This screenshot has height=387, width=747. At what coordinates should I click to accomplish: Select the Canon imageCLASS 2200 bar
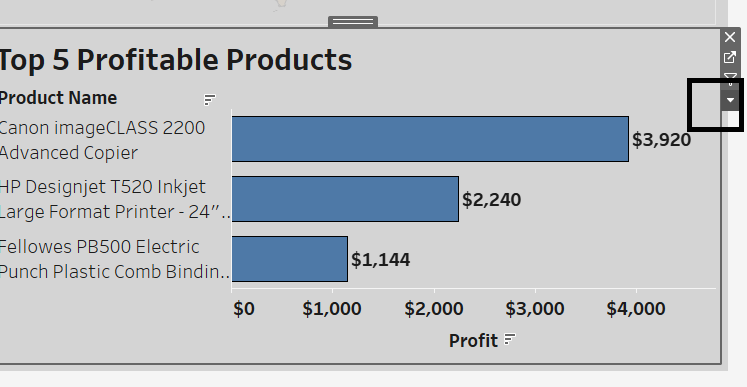tap(430, 139)
